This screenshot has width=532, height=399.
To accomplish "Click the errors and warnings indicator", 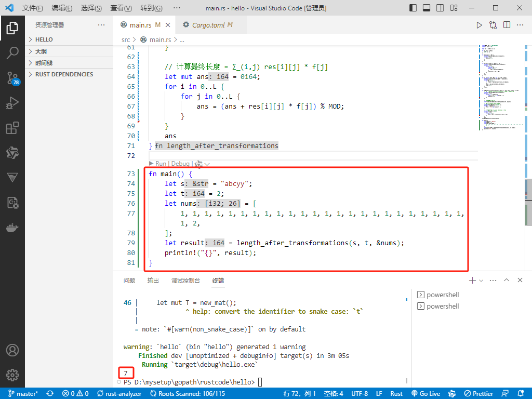I will (75, 394).
